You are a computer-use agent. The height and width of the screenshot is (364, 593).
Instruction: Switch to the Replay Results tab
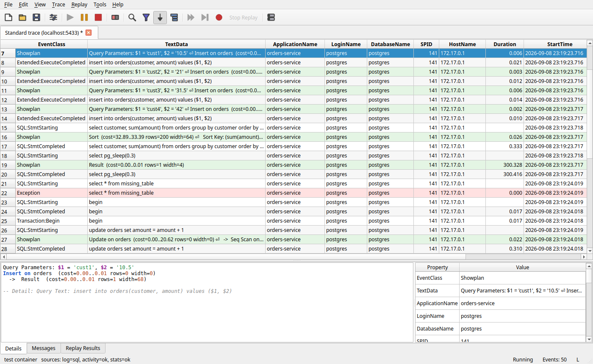pos(83,348)
